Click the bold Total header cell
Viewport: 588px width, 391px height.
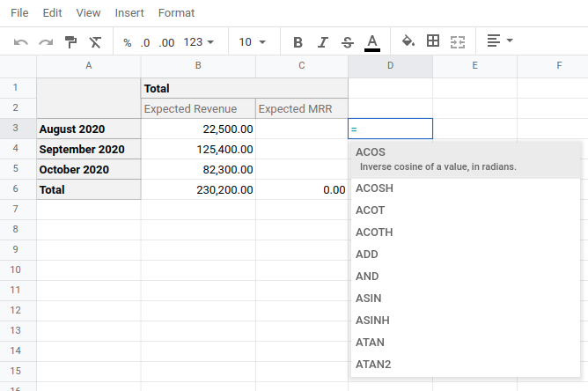(x=245, y=89)
